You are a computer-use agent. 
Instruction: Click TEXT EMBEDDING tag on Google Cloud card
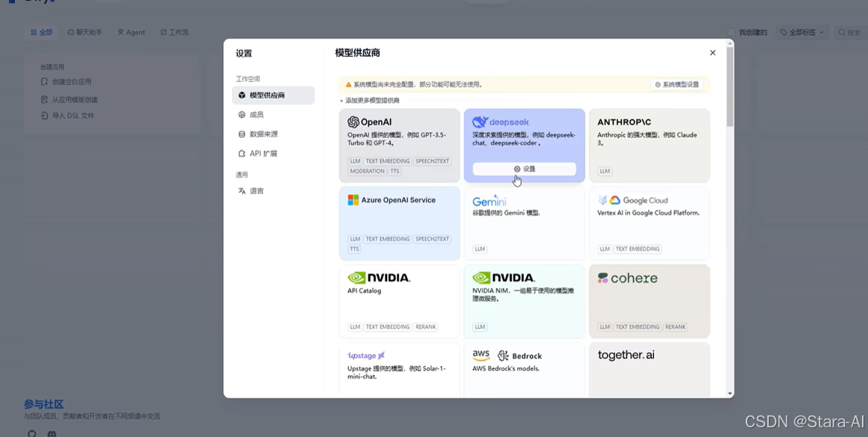point(637,249)
